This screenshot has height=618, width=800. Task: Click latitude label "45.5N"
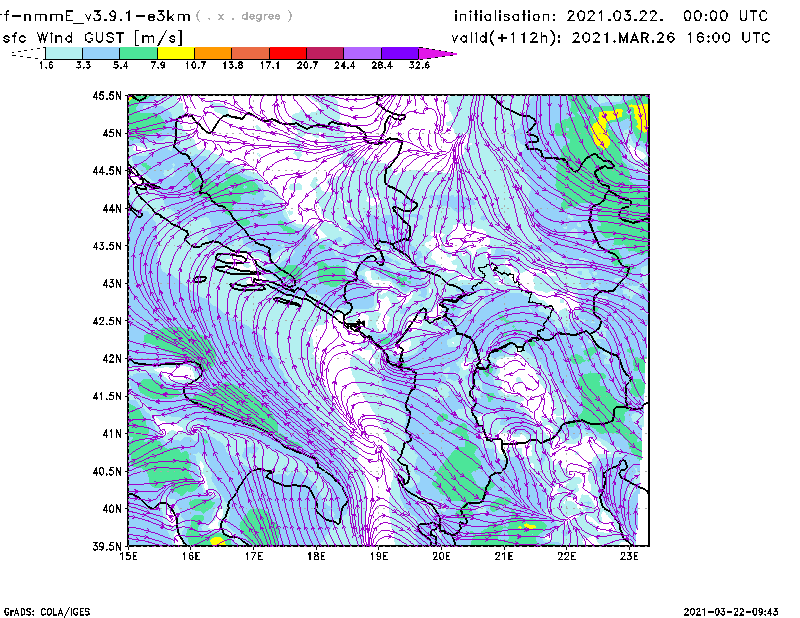(107, 95)
